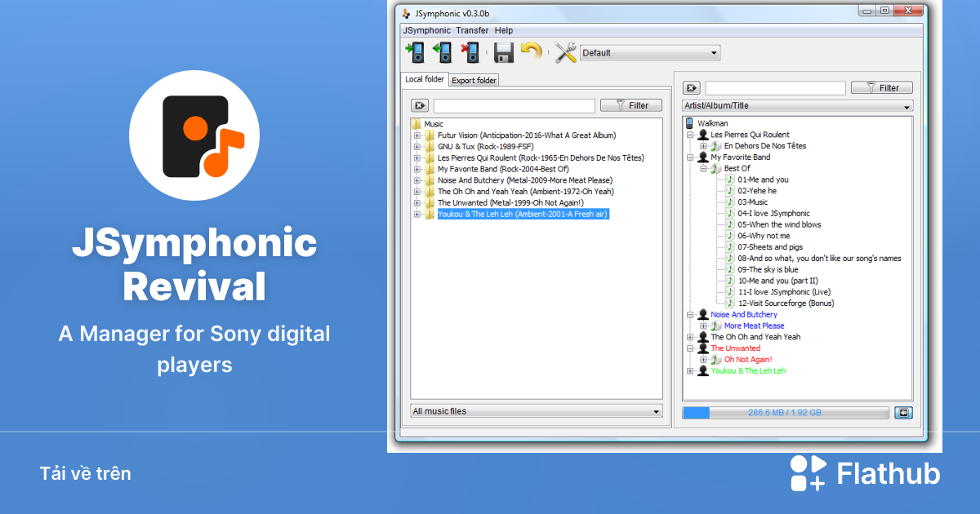Screen dimensions: 980x514
Task: Collapse the Best Of album node
Action: click(x=703, y=168)
